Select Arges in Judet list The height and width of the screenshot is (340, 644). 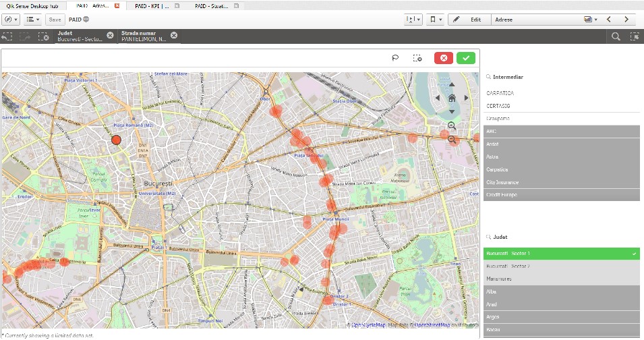click(x=562, y=317)
